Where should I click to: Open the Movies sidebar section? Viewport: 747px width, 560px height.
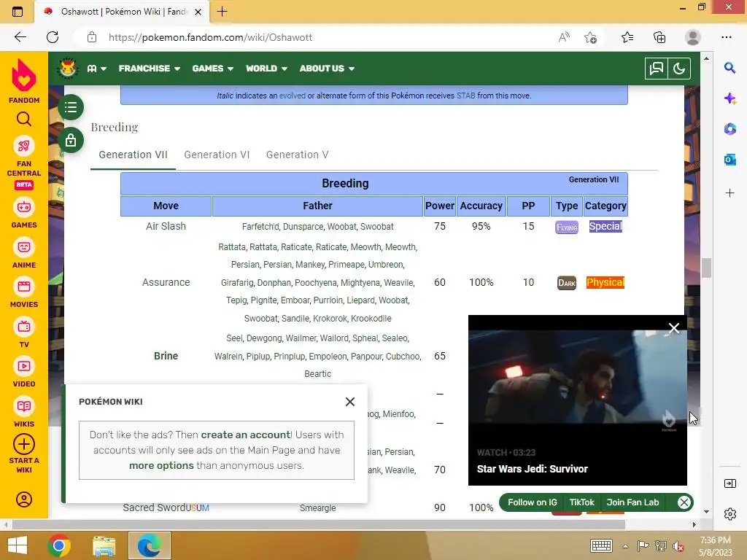[x=24, y=293]
